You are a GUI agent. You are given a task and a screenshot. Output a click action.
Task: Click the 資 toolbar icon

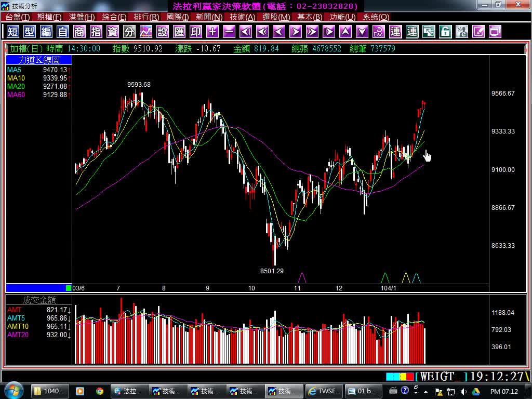tap(113, 32)
